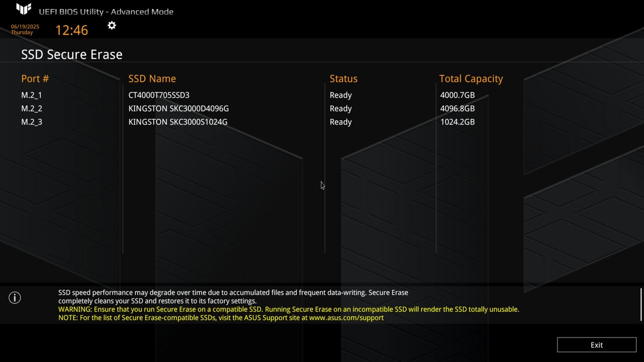
Task: Select the KINGSTON SKC3000S1024G drive
Action: (178, 122)
